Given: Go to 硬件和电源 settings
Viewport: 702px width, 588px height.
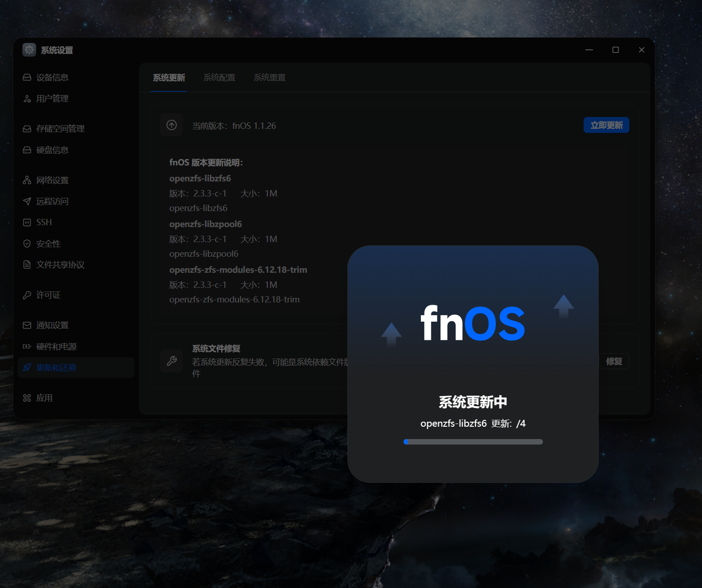Looking at the screenshot, I should click(x=76, y=346).
